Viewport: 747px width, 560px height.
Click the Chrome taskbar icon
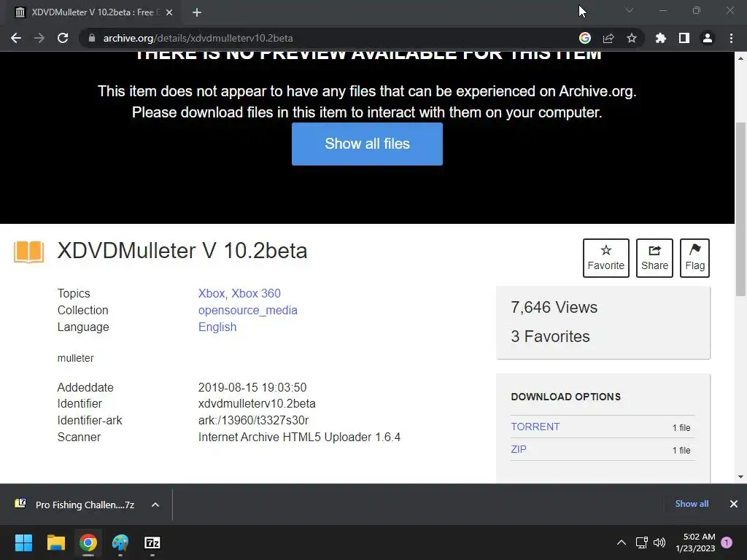point(88,542)
